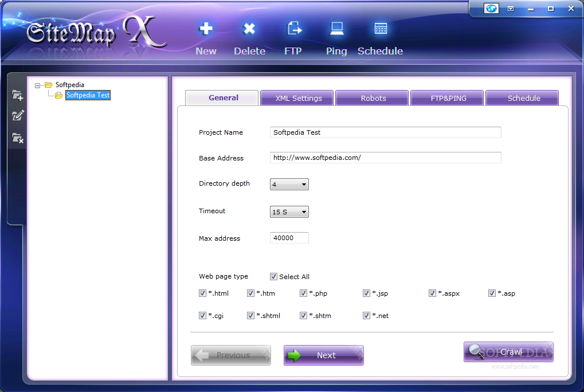Click the Max address field
584x392 pixels.
point(289,238)
